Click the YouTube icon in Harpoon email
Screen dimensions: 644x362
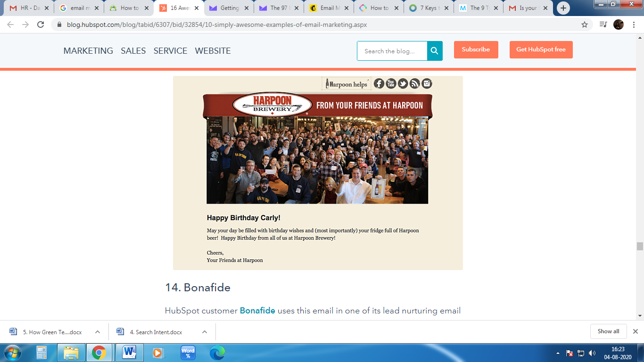click(391, 83)
